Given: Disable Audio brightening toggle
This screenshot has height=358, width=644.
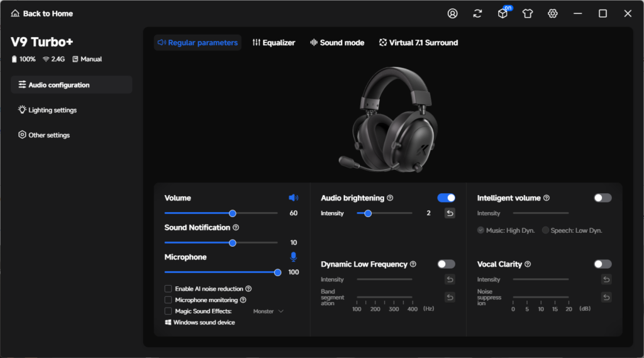Looking at the screenshot, I should pos(446,198).
